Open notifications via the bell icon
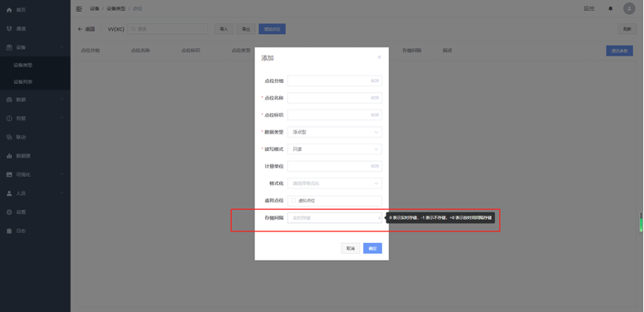This screenshot has height=312, width=644. click(x=611, y=9)
